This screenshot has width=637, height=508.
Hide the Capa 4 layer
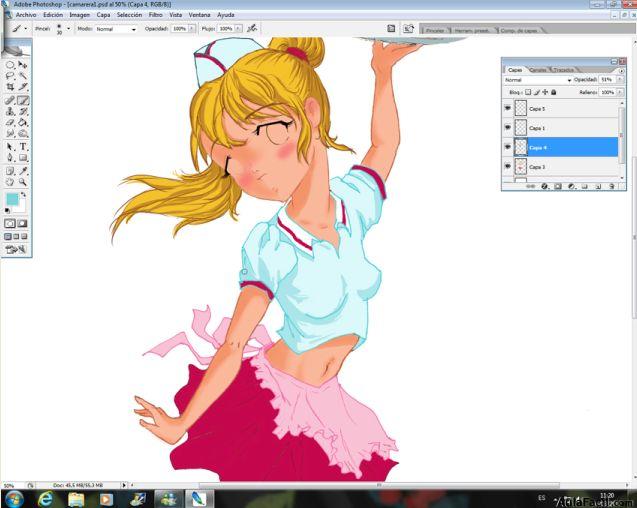[x=508, y=147]
